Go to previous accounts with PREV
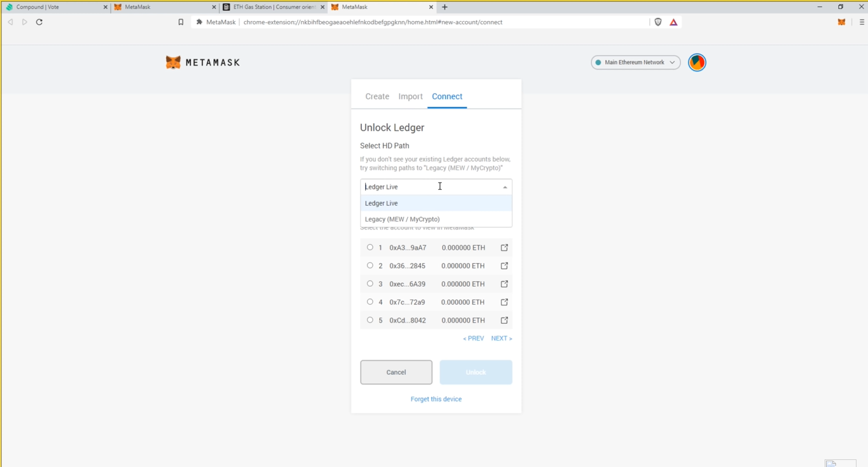Screen dimensions: 868x467 pyautogui.click(x=474, y=339)
